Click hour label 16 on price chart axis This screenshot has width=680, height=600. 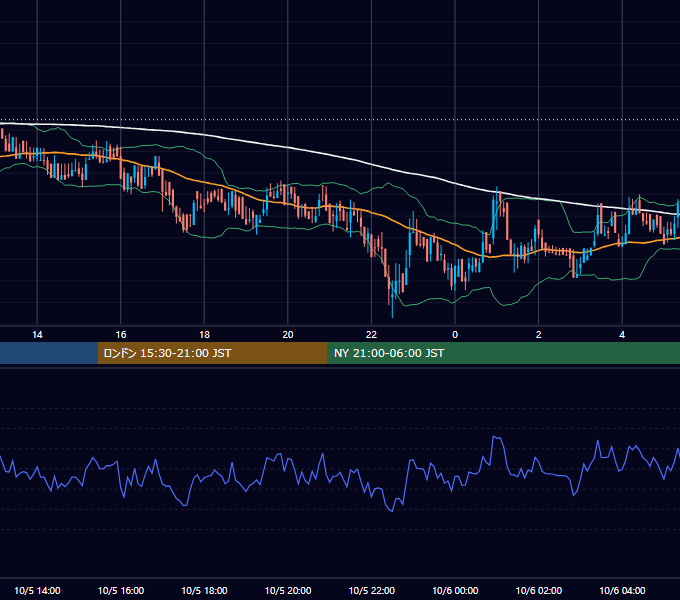(121, 335)
